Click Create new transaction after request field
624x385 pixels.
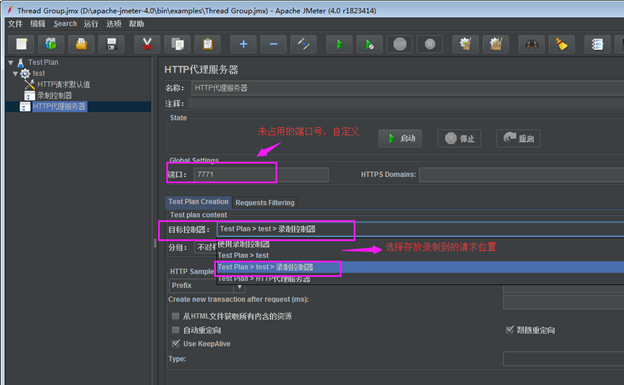(x=564, y=302)
